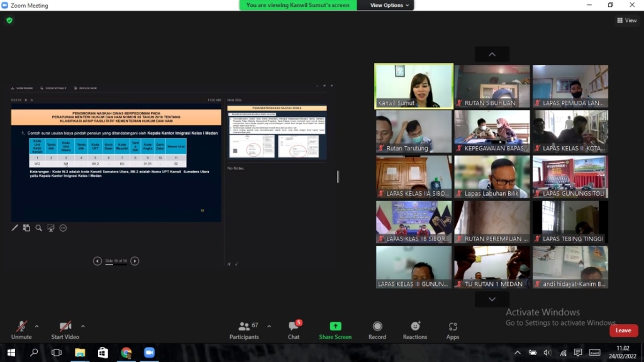Select the Kanwil Sumut video tile

tap(414, 86)
